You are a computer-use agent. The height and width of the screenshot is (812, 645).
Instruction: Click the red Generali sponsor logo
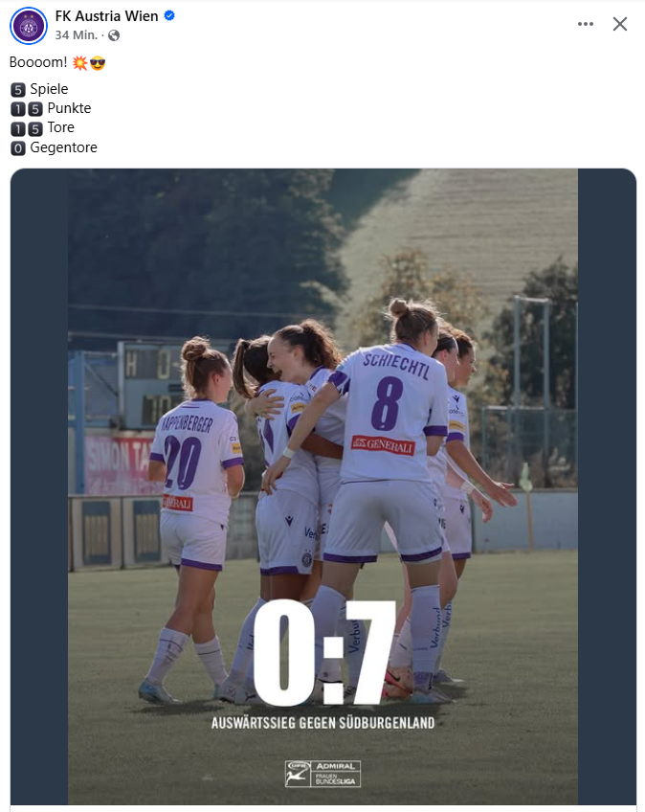(x=383, y=445)
